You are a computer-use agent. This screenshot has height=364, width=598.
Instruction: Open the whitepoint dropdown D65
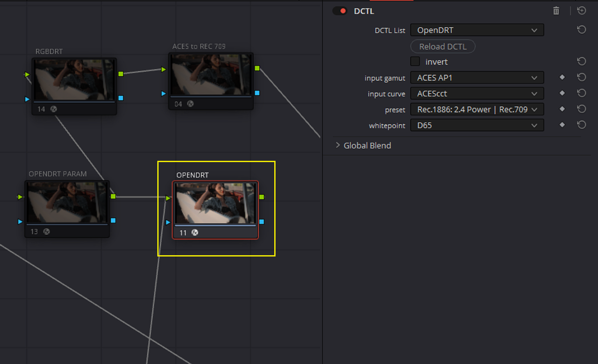477,125
